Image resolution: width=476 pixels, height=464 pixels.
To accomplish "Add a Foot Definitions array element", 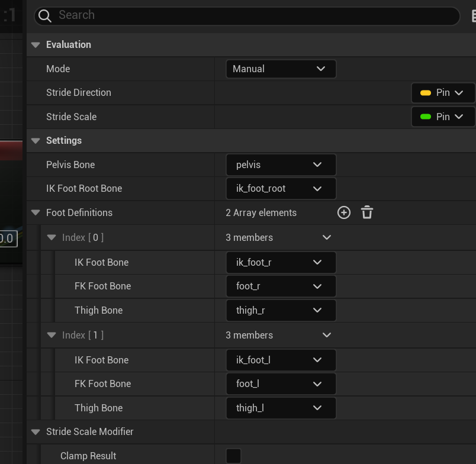I will (344, 212).
